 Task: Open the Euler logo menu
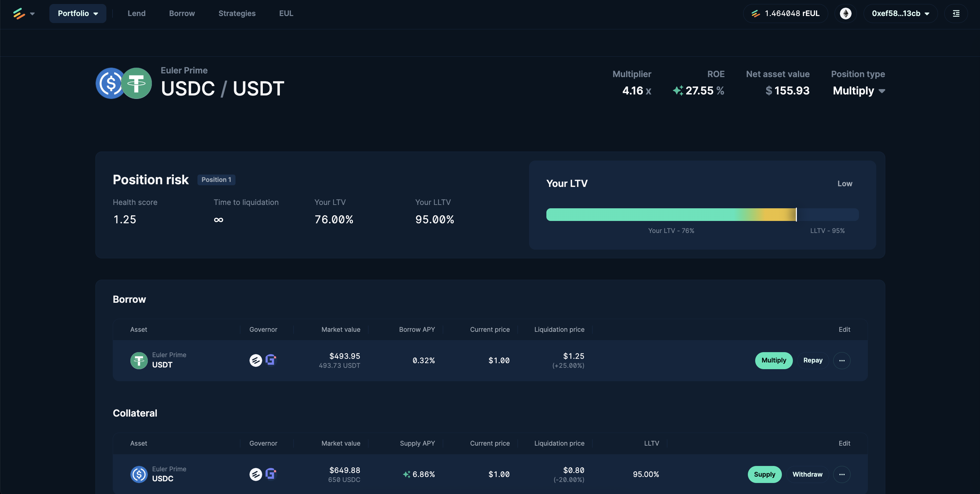(19, 14)
